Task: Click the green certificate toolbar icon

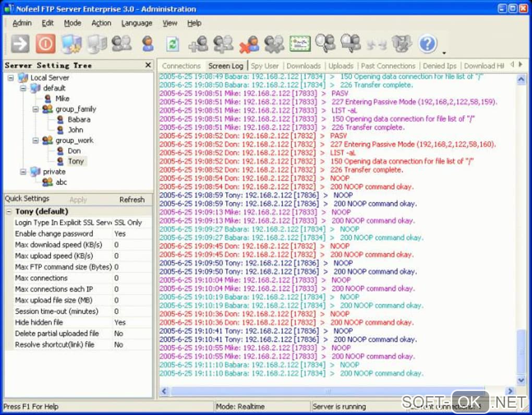Action: tap(300, 44)
